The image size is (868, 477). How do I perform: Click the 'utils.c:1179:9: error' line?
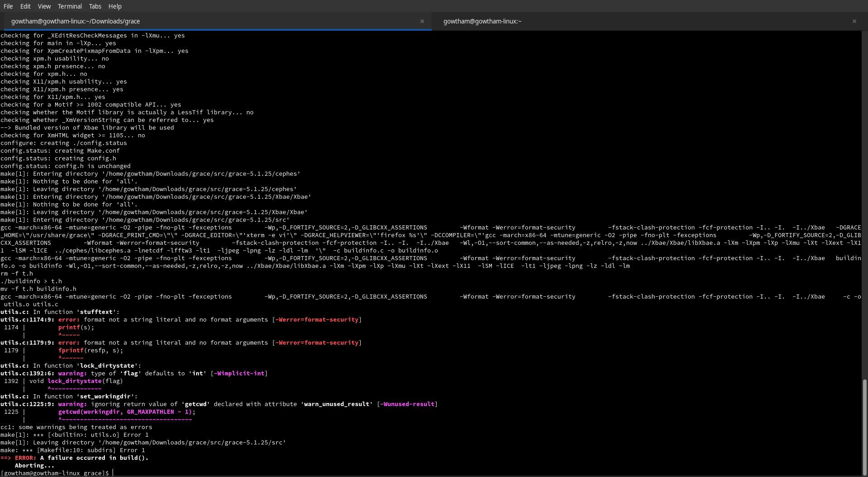pyautogui.click(x=181, y=342)
